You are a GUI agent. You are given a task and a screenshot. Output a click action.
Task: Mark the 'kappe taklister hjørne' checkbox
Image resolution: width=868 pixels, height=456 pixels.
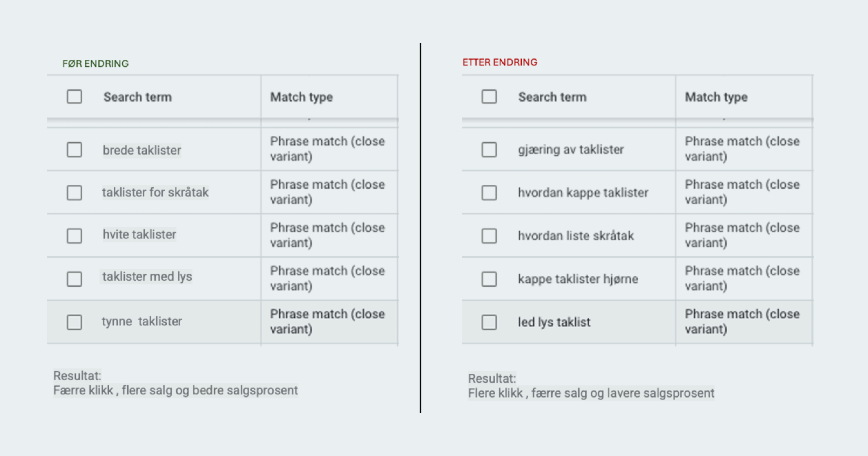489,279
